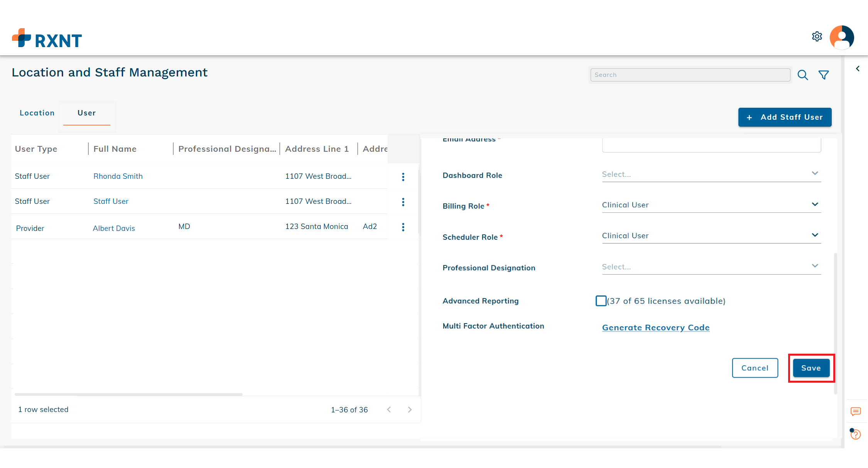Enable the Advanced Reporting checkbox
The height and width of the screenshot is (468, 868).
click(601, 301)
